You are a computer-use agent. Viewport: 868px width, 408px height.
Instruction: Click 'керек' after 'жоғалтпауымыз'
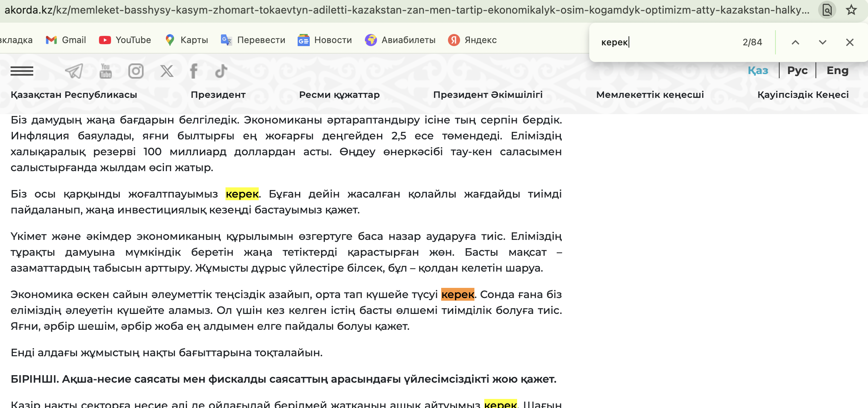click(242, 194)
